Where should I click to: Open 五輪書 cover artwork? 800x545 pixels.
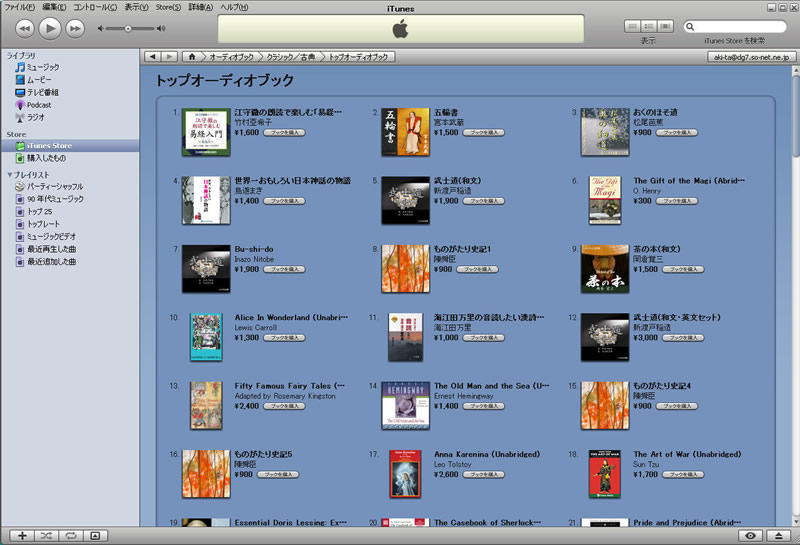tap(405, 132)
